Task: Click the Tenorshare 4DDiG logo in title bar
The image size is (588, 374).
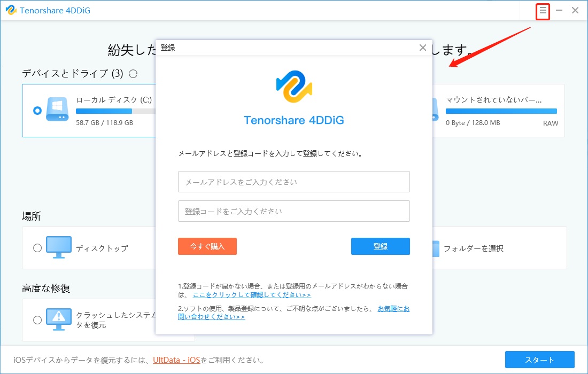Action: [11, 10]
